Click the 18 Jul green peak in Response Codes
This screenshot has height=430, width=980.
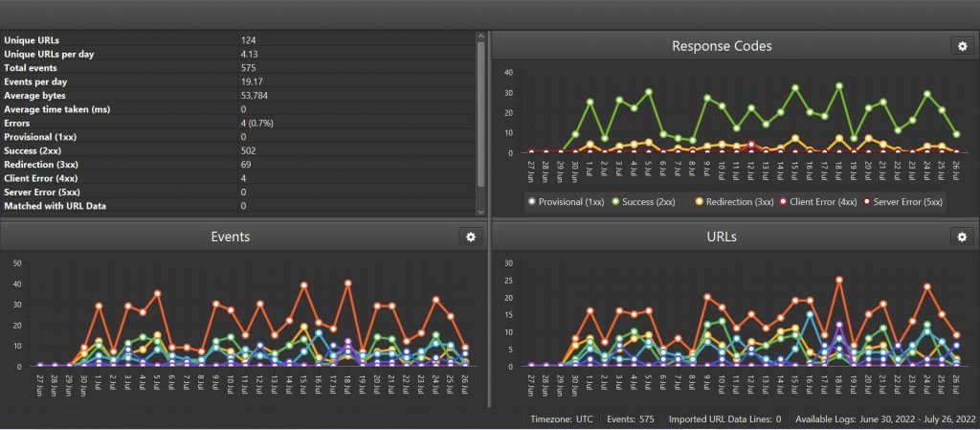click(839, 86)
